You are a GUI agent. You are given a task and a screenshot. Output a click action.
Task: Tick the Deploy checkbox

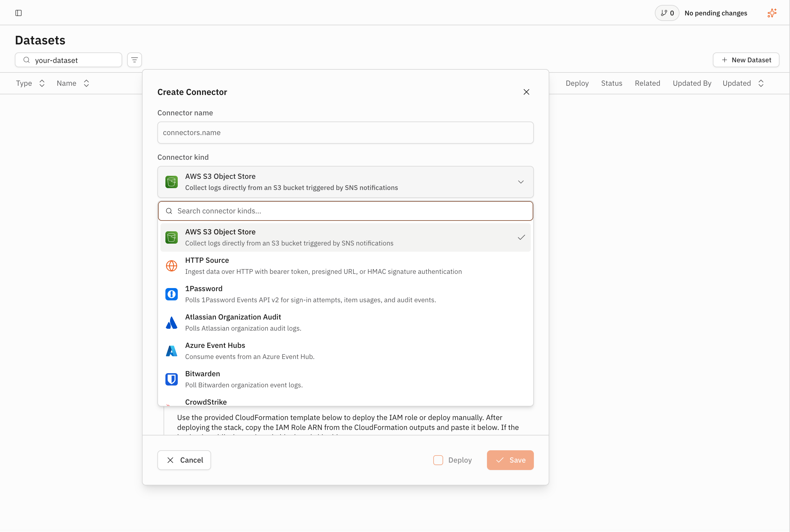[438, 460]
